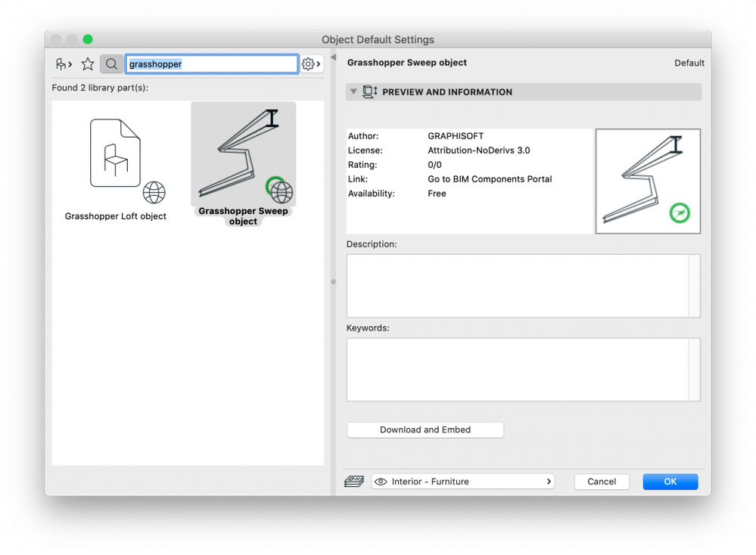This screenshot has height=555, width=756.
Task: Click the Description box scrollbar
Action: [x=694, y=286]
